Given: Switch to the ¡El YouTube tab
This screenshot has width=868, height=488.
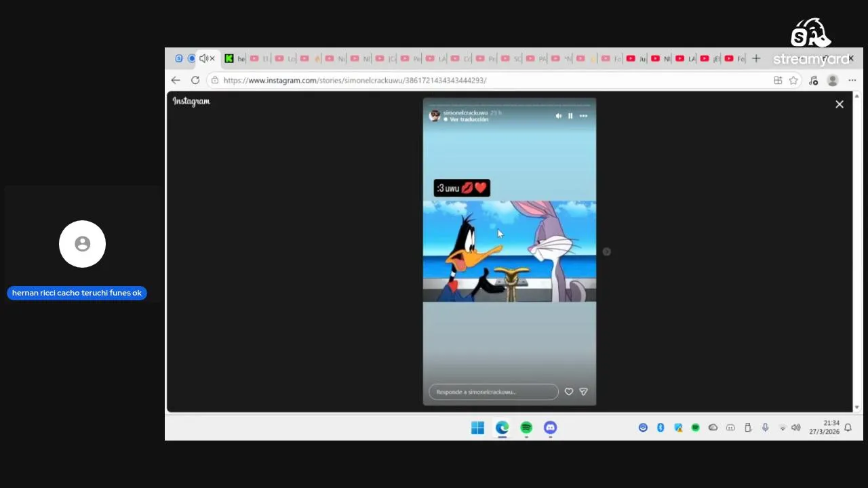Looking at the screenshot, I should click(x=710, y=59).
